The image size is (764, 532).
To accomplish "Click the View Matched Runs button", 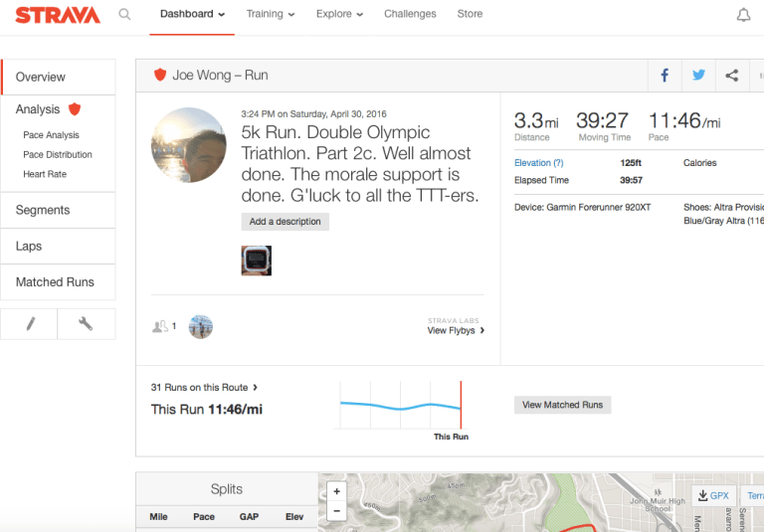I will [563, 405].
